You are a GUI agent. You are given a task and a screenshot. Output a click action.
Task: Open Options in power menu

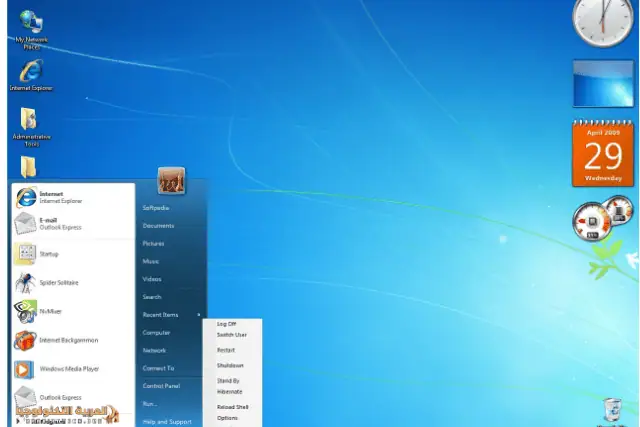[x=227, y=418]
